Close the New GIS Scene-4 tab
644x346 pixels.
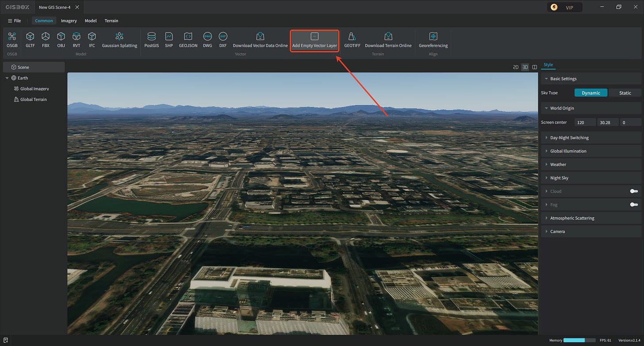(77, 8)
